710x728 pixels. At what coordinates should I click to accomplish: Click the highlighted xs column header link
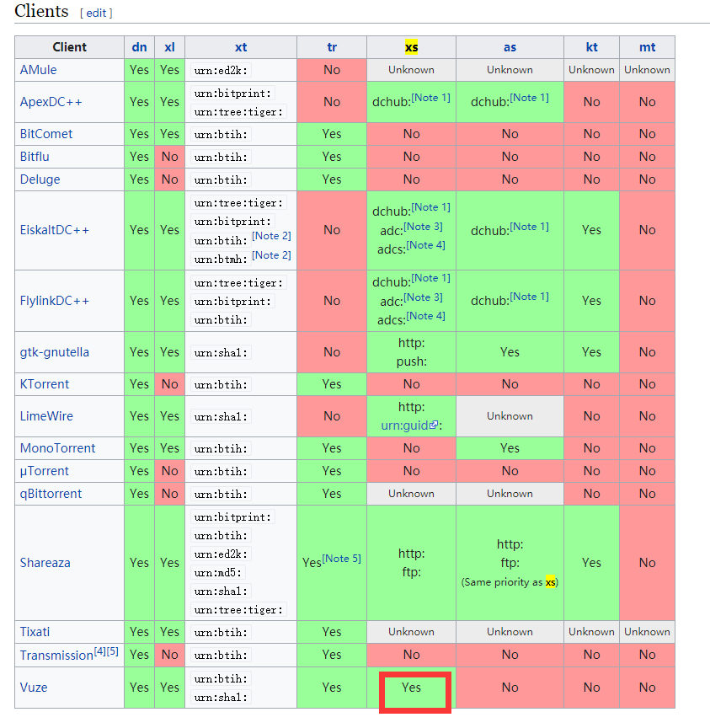pos(411,47)
